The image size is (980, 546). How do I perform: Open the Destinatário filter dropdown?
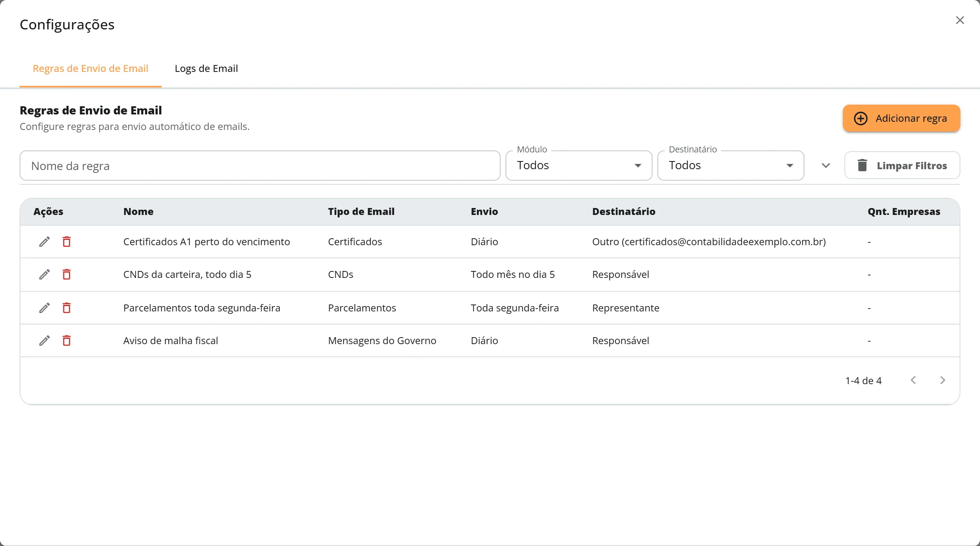tap(731, 166)
